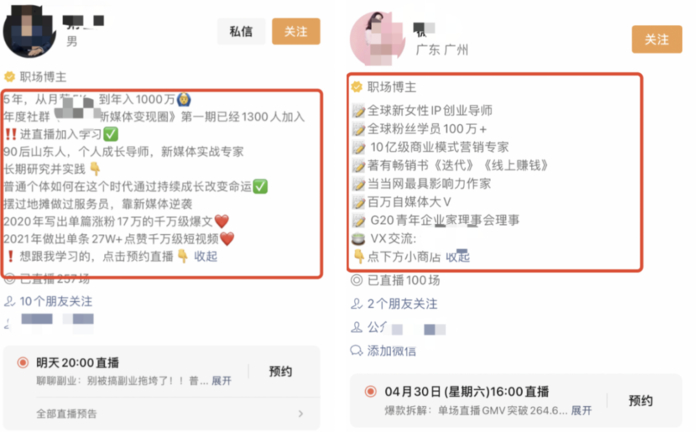Open the left profile avatar
The height and width of the screenshot is (432, 699).
coord(29,30)
